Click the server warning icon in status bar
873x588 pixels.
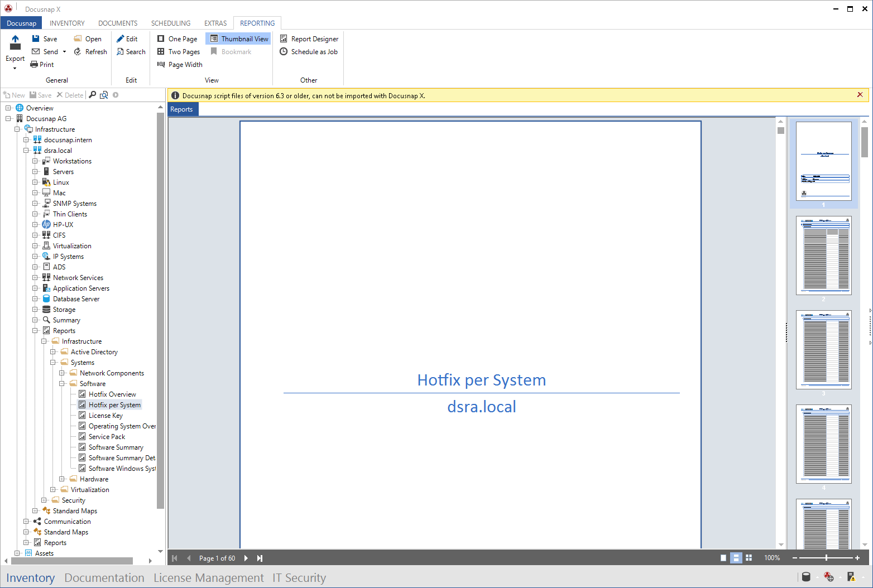[x=851, y=577]
